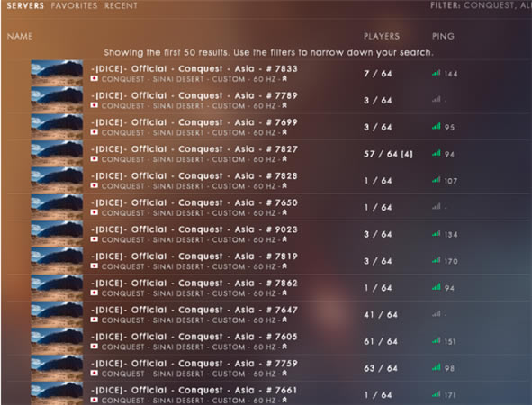
Task: Click the 57 / 64 [4] player count
Action: pos(388,154)
